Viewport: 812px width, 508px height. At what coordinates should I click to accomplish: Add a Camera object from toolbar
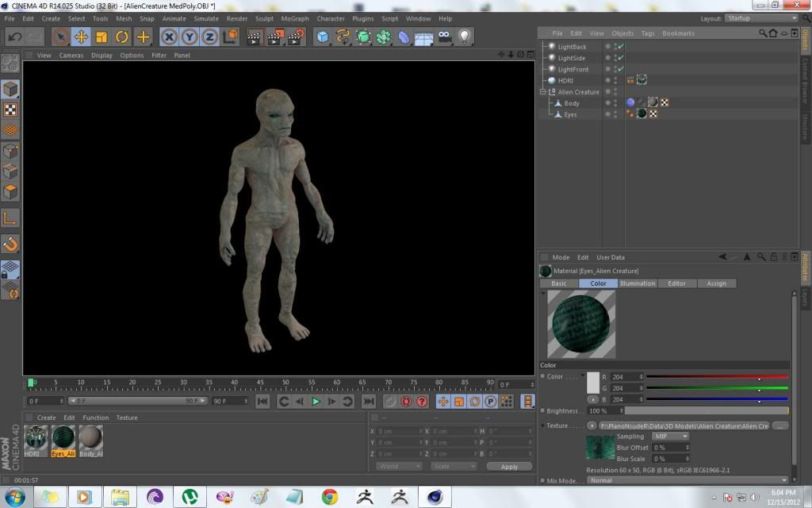pos(444,37)
